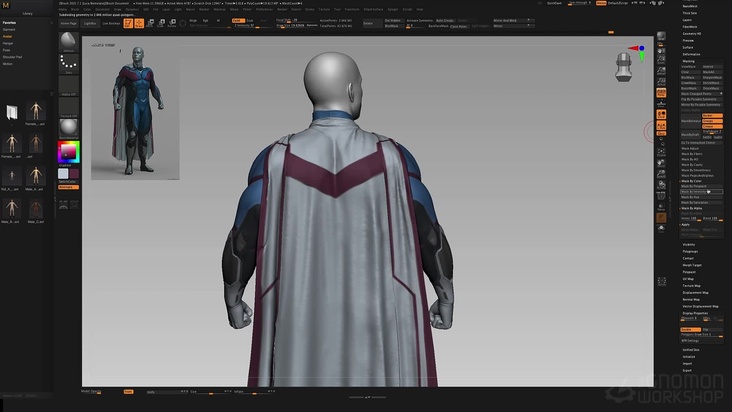Click the Frame icon in right shelf
Screen dimensions: 732x412
tap(661, 152)
